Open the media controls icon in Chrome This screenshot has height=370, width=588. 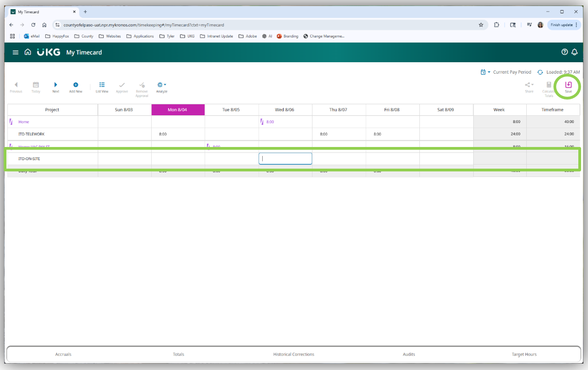click(x=529, y=25)
